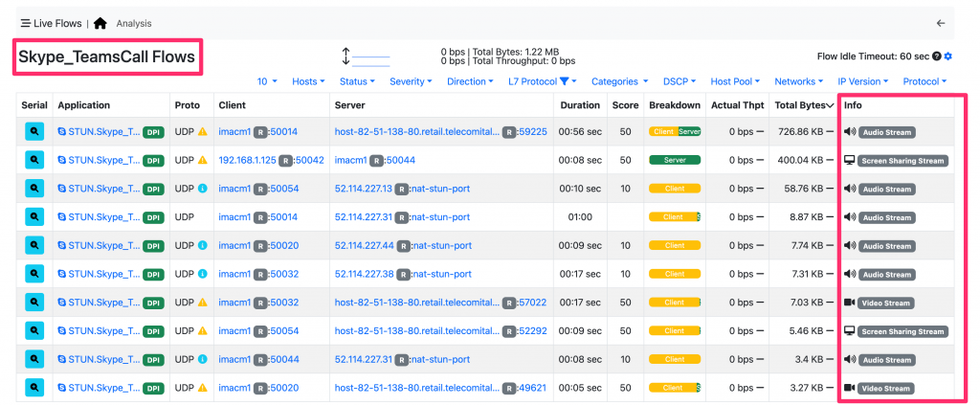Screen dimensions: 980x405
Task: Open server link 52.114.227.38
Action: click(x=365, y=274)
